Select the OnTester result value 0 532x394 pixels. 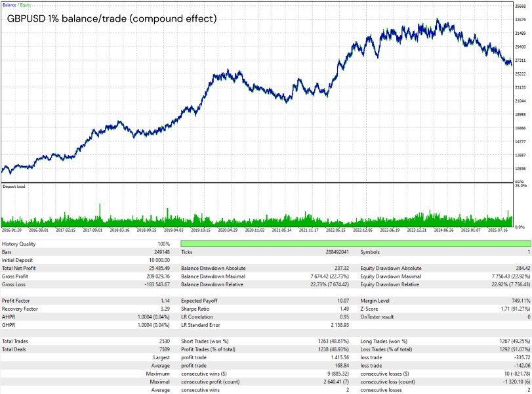(x=529, y=317)
